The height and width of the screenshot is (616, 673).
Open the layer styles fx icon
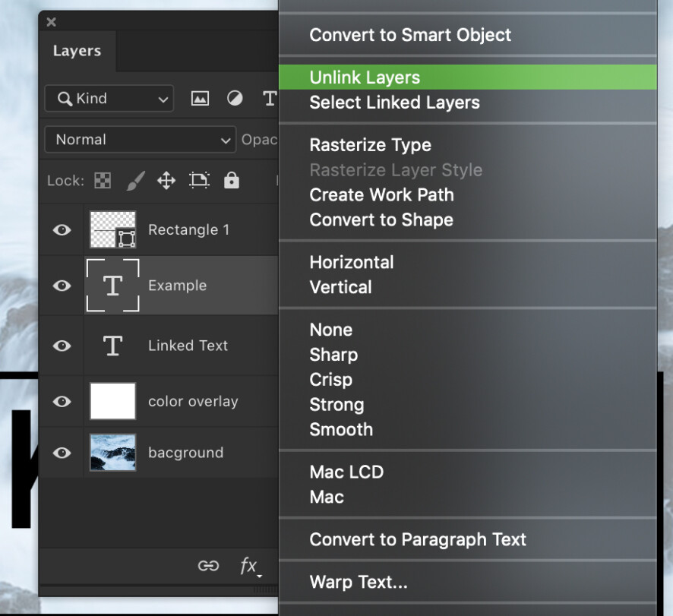249,566
